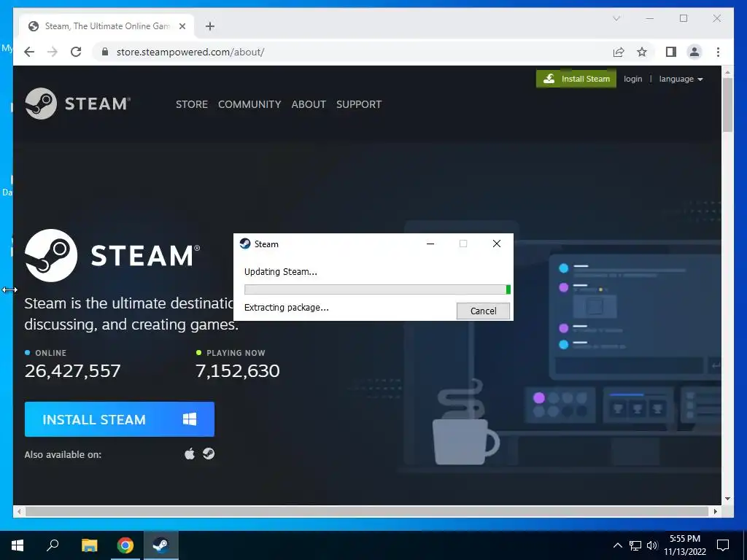Viewport: 747px width, 560px height.
Task: Open Chrome side panel icon
Action: pyautogui.click(x=671, y=52)
